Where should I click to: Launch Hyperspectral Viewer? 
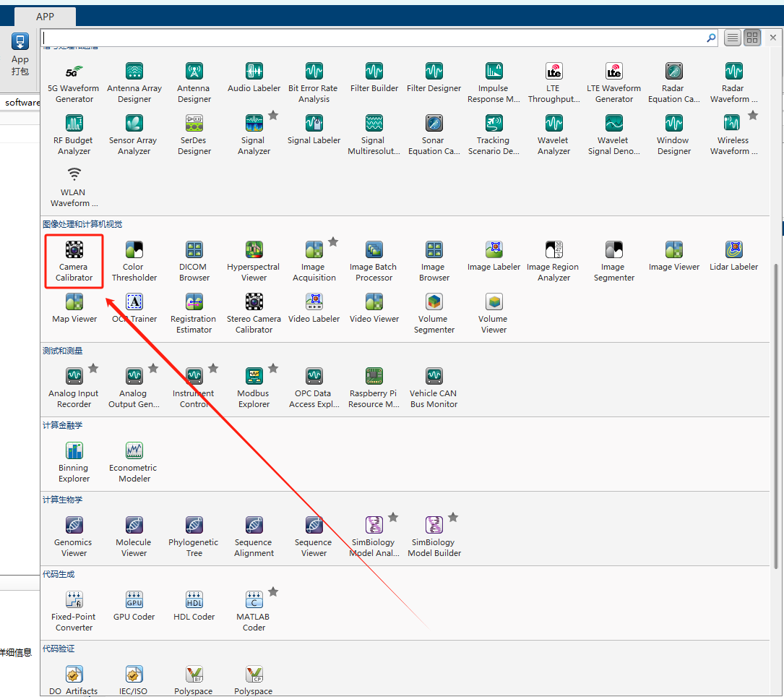tap(254, 261)
